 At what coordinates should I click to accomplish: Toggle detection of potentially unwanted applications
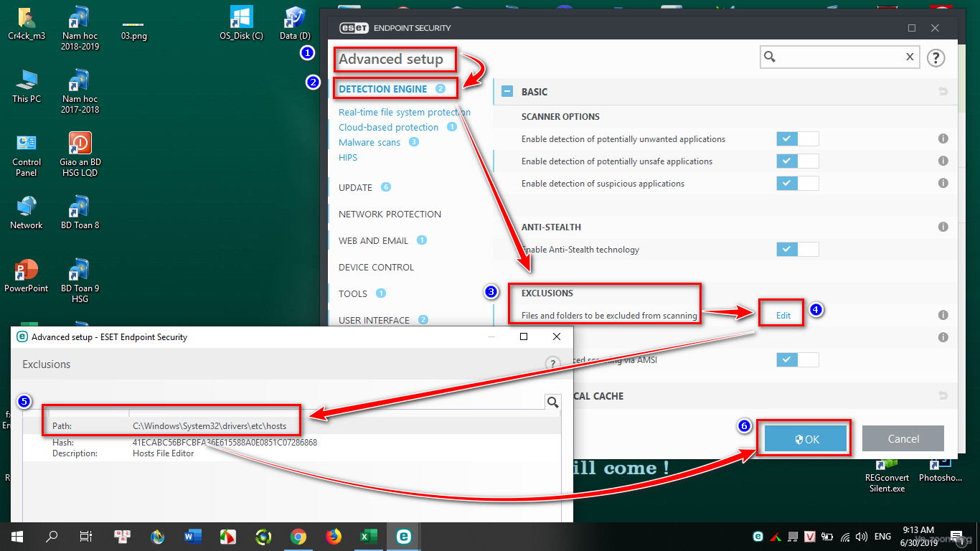[x=797, y=139]
